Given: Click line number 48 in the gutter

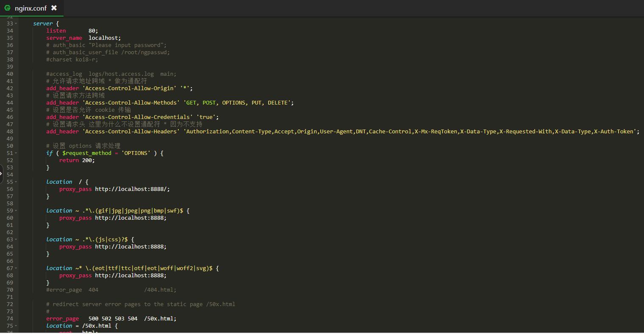Looking at the screenshot, I should [10, 131].
